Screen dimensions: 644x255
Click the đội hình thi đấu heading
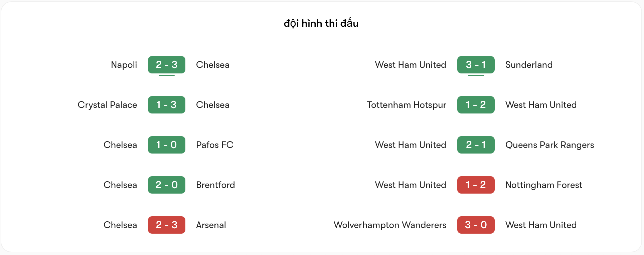[x=321, y=23]
